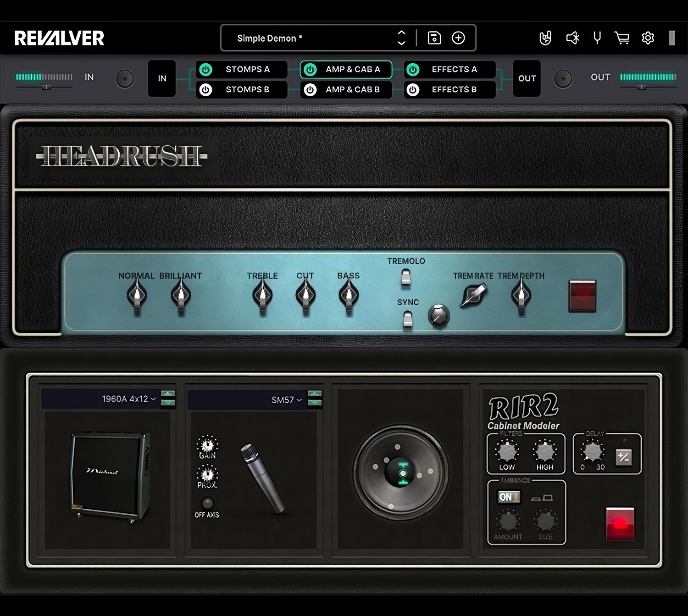Click the IN routing block
Viewport: 688px width, 616px height.
(x=162, y=78)
